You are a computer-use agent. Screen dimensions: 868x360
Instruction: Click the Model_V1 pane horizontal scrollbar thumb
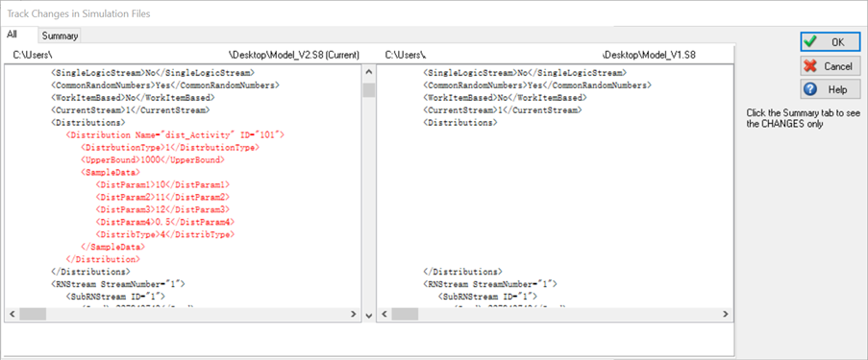pos(405,314)
